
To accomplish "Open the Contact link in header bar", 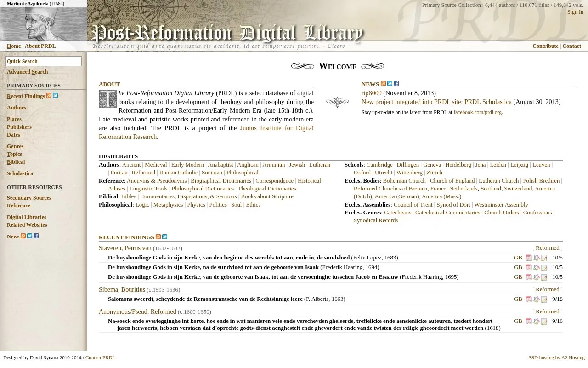I will (571, 46).
